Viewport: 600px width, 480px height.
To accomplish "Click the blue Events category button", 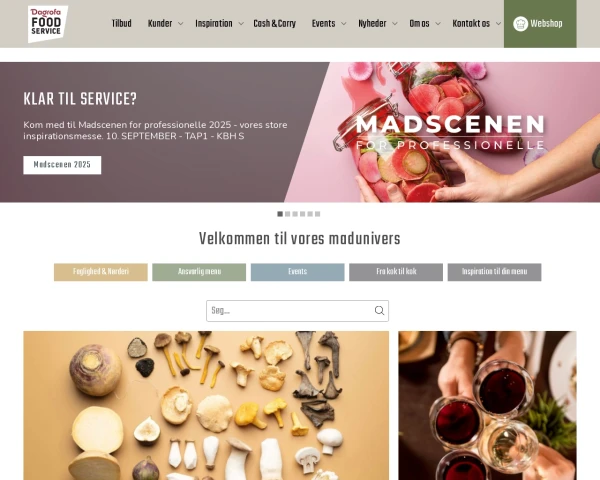I will 297,272.
